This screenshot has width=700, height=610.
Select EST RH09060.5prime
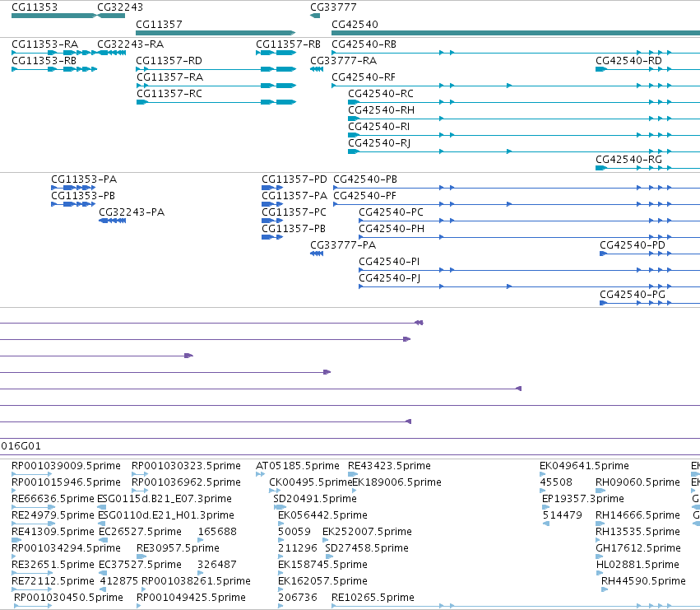[x=637, y=482]
